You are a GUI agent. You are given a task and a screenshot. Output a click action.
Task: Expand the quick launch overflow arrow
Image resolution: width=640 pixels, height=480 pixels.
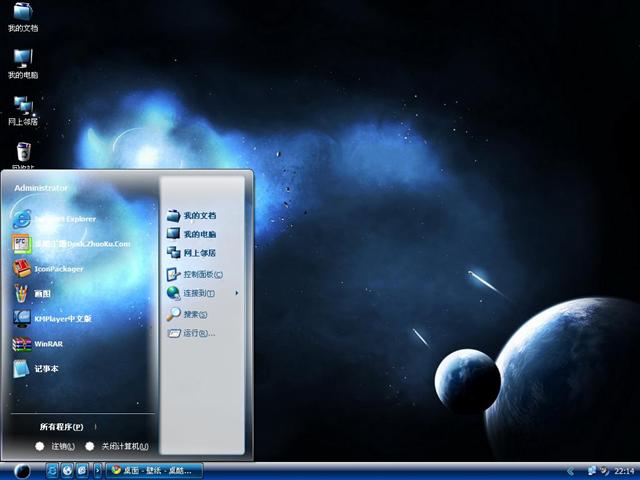tap(98, 470)
